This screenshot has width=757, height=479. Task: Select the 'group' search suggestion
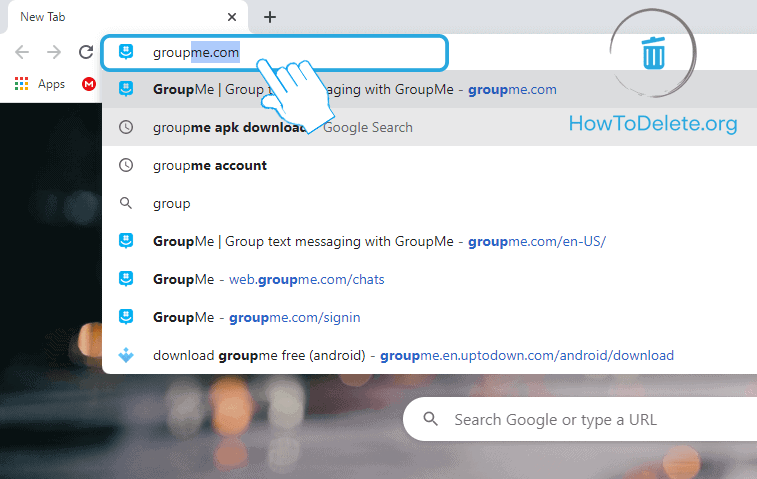point(430,203)
